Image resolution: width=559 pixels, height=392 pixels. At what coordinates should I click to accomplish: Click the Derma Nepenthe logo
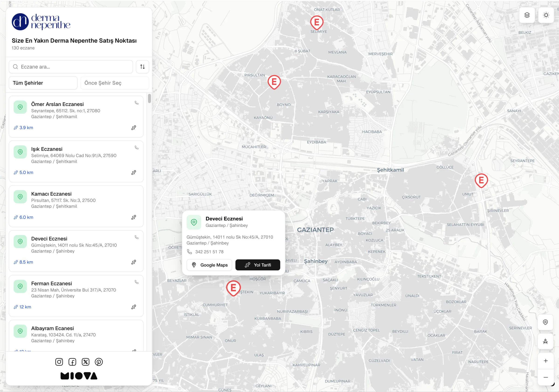[41, 22]
